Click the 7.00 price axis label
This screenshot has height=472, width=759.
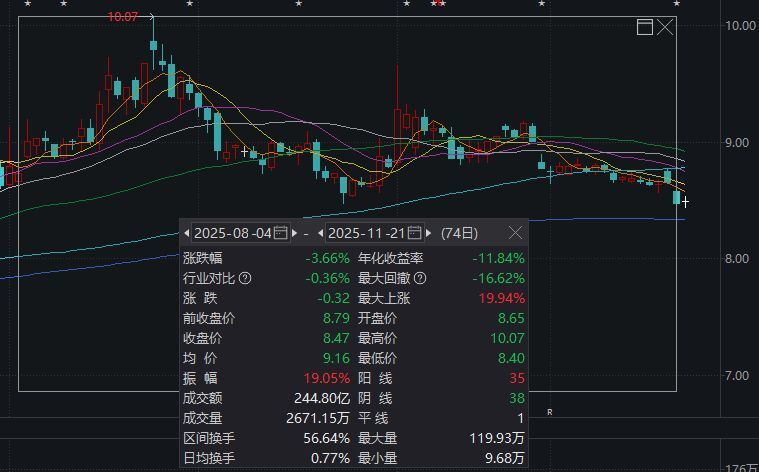point(736,376)
